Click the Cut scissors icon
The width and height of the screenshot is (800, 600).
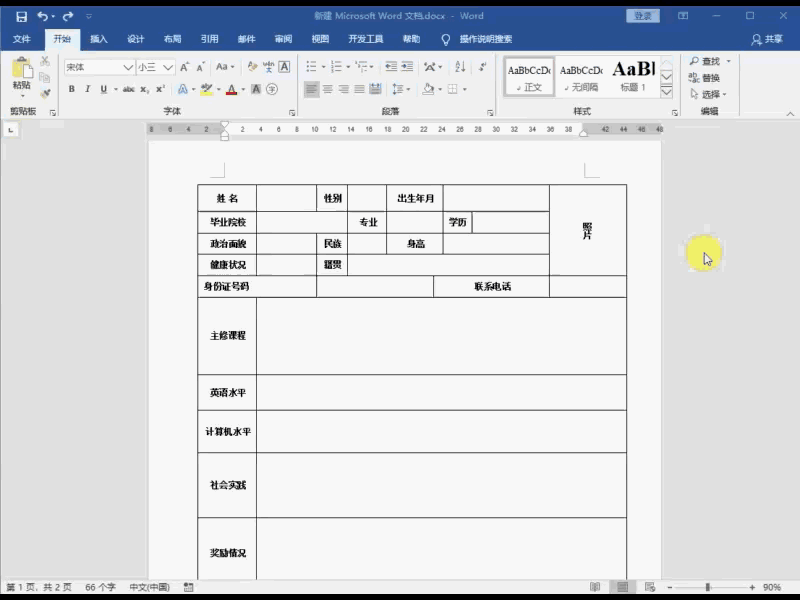pos(45,62)
